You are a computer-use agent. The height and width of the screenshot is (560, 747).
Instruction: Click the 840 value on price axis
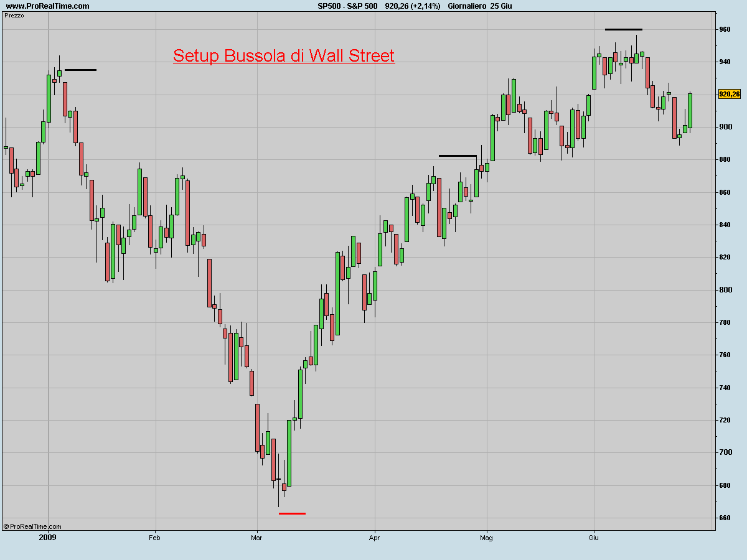coord(725,225)
